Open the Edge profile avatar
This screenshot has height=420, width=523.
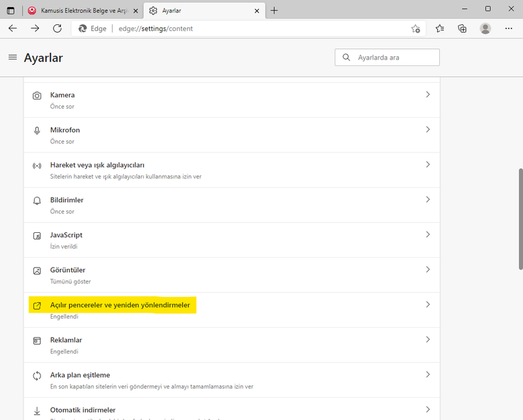point(484,29)
